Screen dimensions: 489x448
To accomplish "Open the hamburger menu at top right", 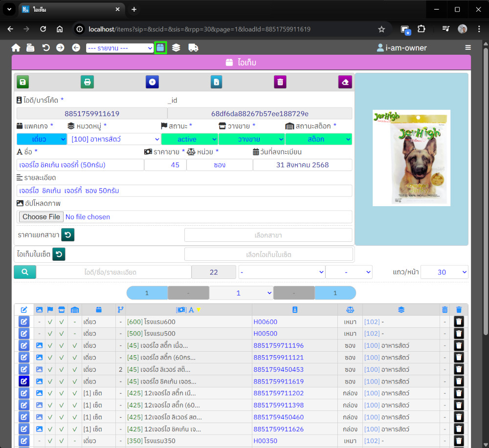I will click(x=468, y=48).
